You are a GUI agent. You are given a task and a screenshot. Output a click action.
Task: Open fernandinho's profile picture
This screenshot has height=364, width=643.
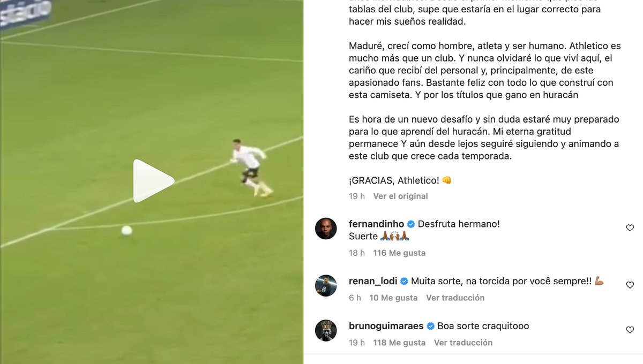[x=326, y=229]
